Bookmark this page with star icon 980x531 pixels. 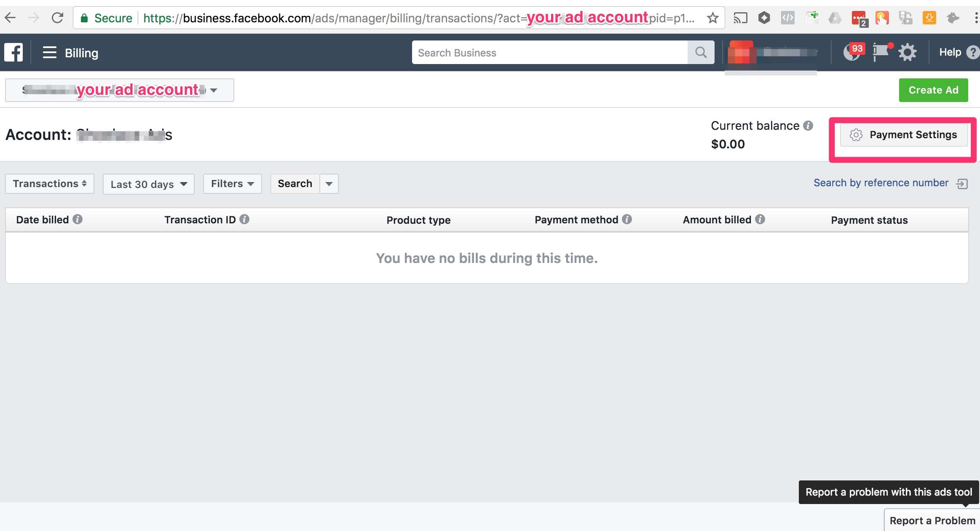click(712, 18)
